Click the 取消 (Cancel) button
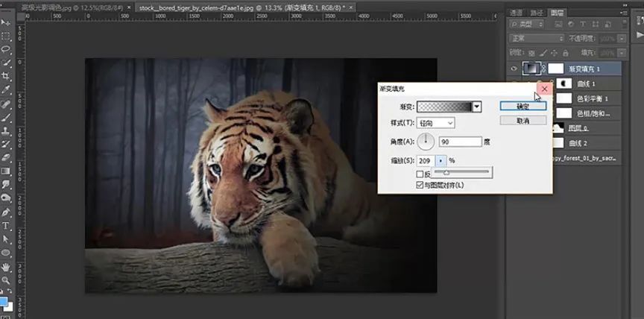This screenshot has width=644, height=319. pos(523,120)
